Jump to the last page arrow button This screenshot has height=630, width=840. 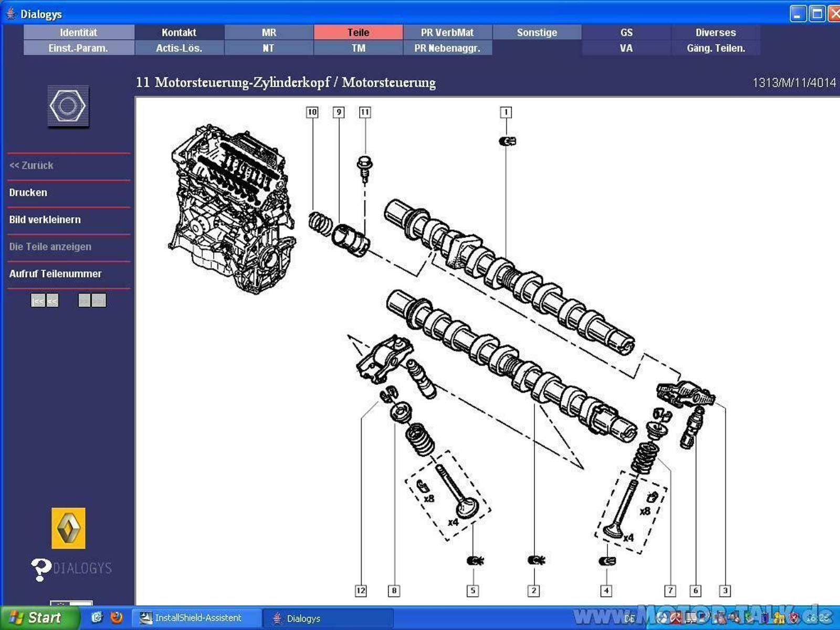(99, 300)
